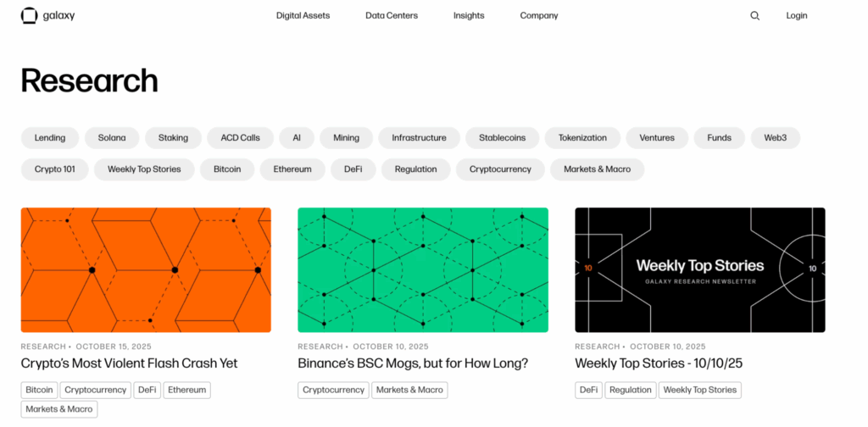Toggle the Solana topic filter
The height and width of the screenshot is (427, 868).
click(112, 138)
